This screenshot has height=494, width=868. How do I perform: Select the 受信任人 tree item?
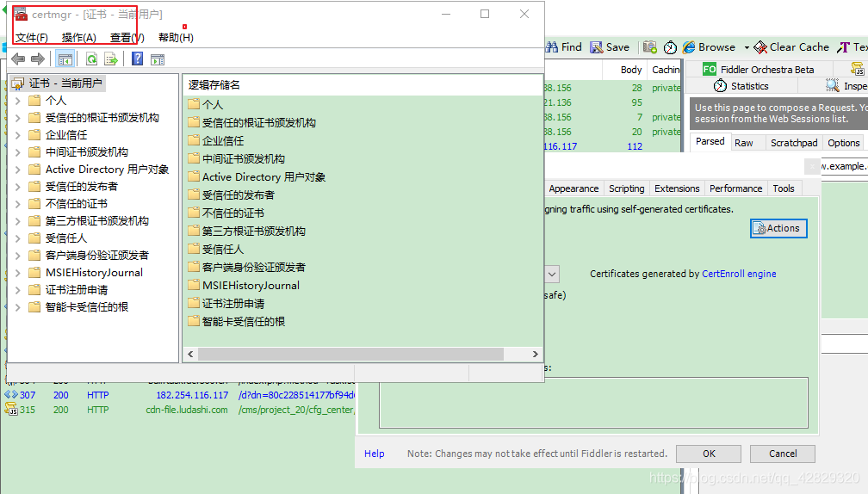click(x=65, y=238)
